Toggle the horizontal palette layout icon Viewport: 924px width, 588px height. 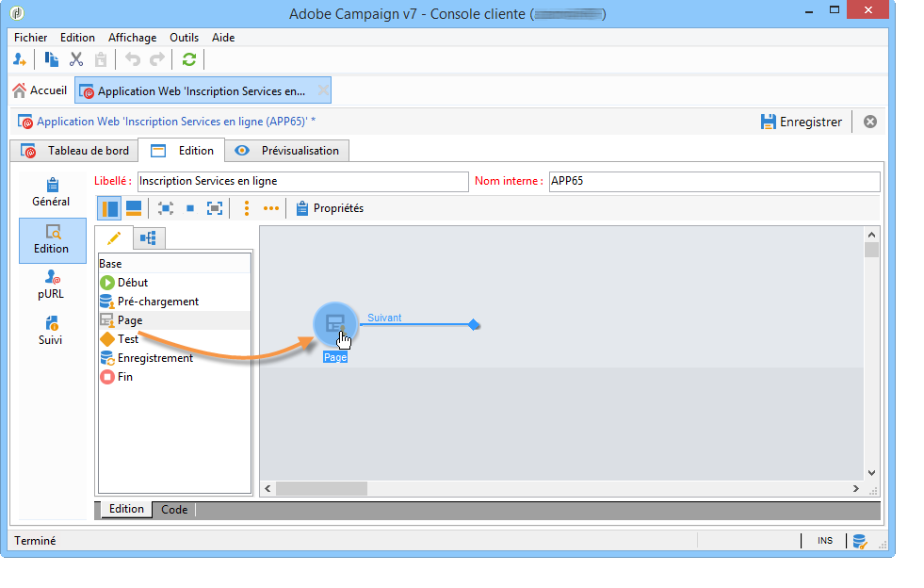134,208
